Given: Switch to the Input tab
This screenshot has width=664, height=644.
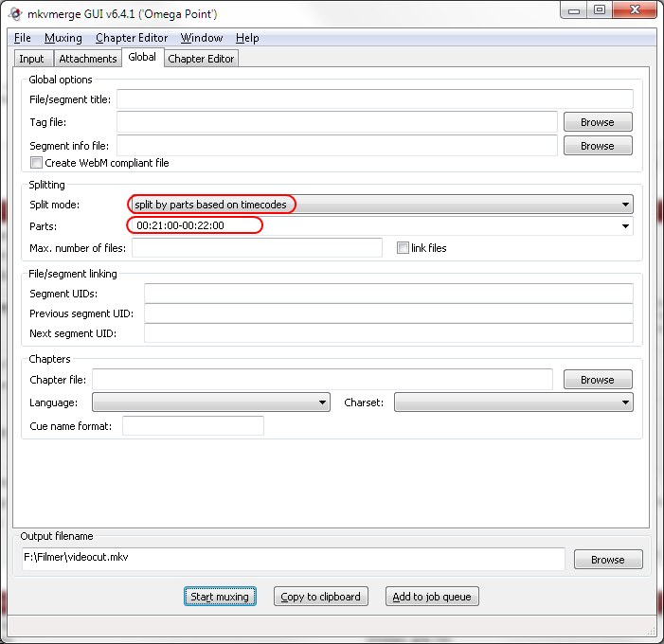Looking at the screenshot, I should [x=32, y=59].
